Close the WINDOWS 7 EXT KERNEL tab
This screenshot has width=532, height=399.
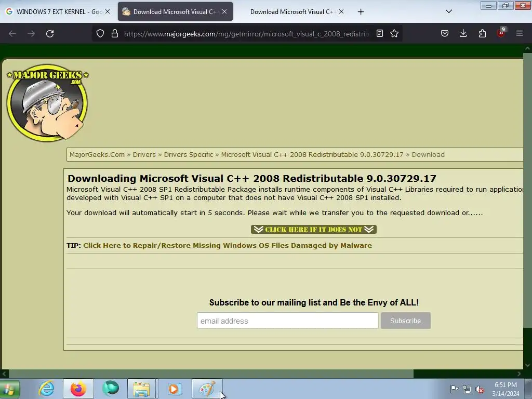tap(108, 11)
